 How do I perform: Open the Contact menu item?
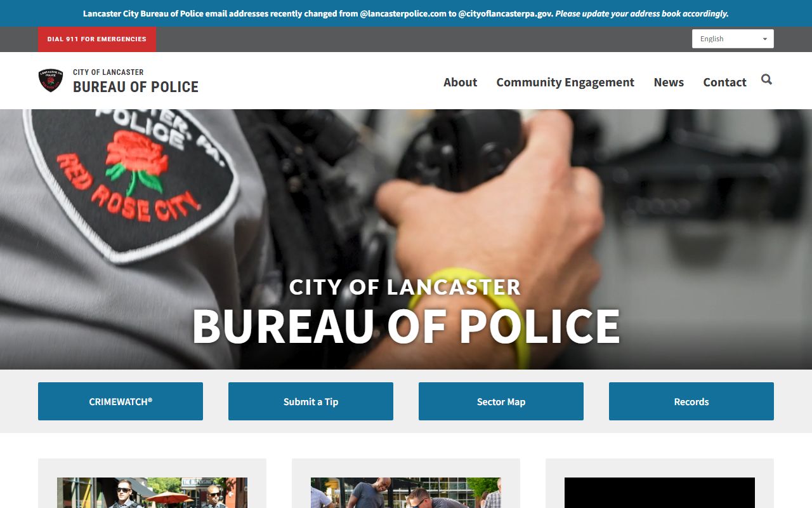tap(724, 82)
